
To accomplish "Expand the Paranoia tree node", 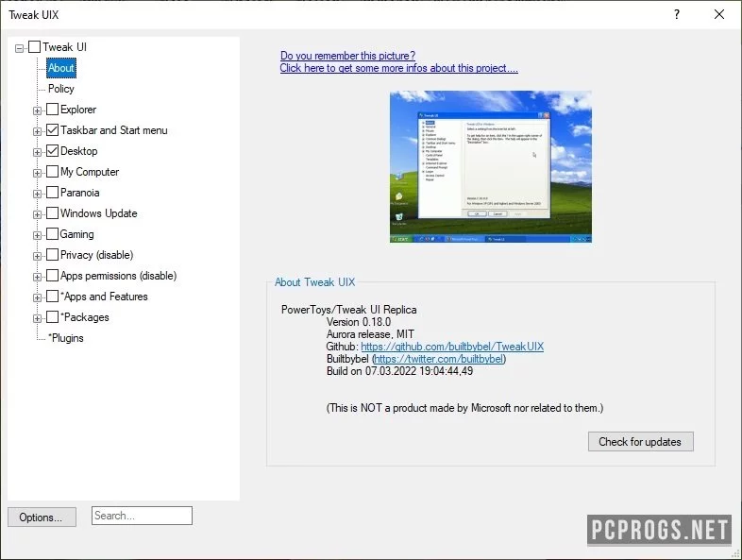I will point(37,195).
